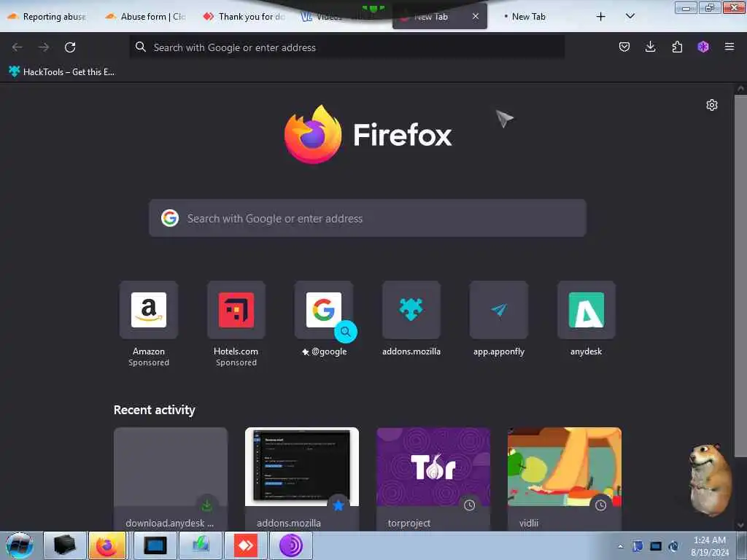Open the torproject recent activity card
This screenshot has height=560, width=747.
tap(433, 478)
